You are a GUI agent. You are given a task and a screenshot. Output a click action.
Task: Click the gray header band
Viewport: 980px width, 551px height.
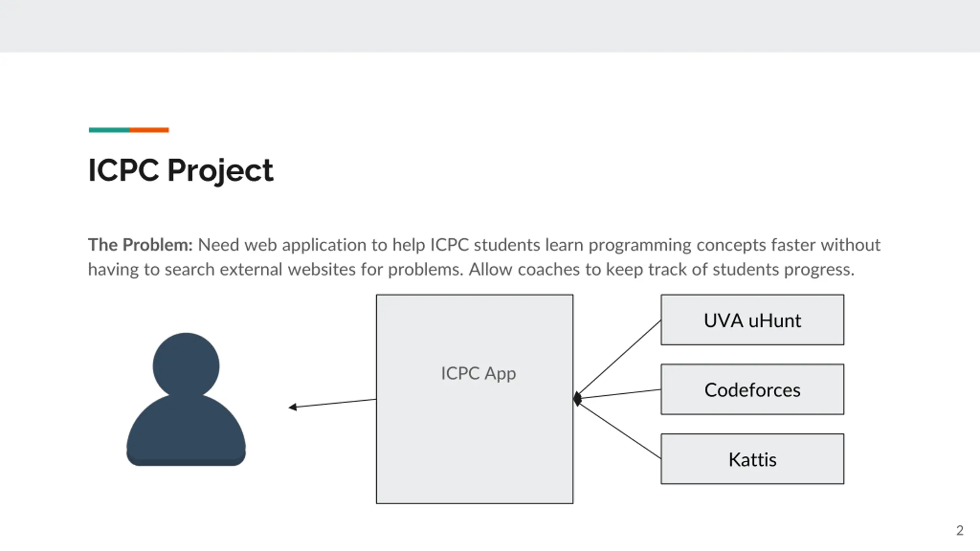pyautogui.click(x=490, y=26)
